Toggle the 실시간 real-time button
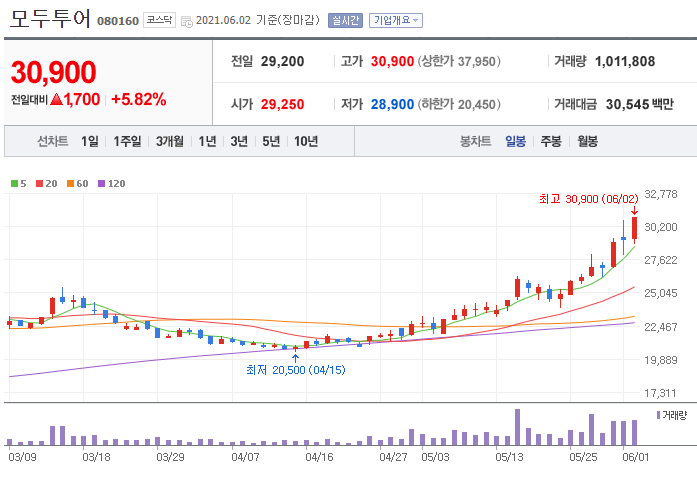 [345, 20]
